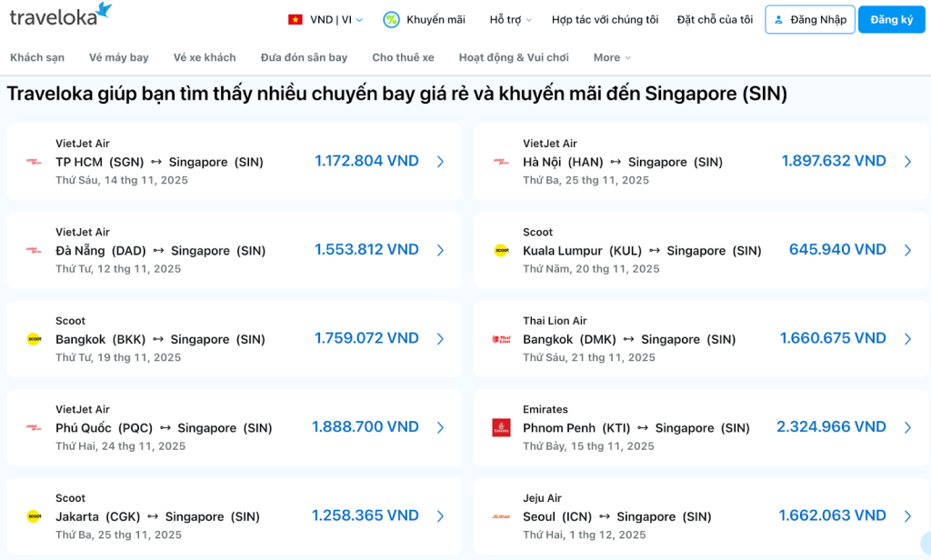Switch to the Khách sạn tab

coord(37,57)
